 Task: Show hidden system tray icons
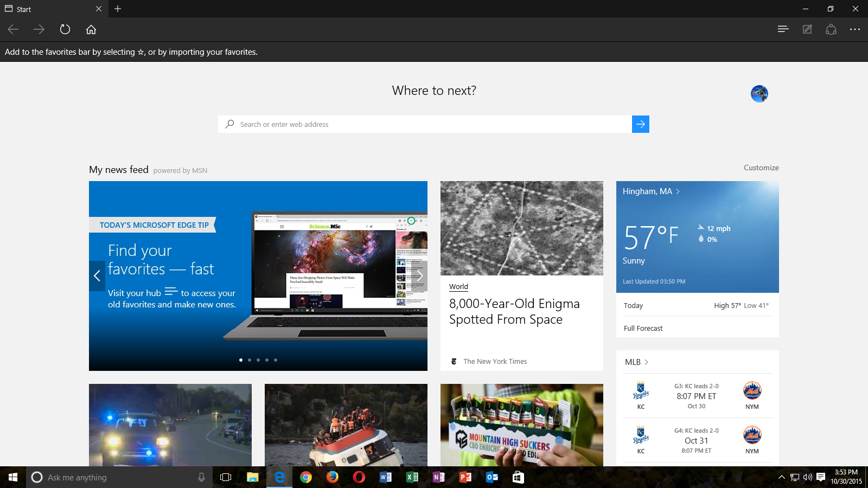(781, 477)
